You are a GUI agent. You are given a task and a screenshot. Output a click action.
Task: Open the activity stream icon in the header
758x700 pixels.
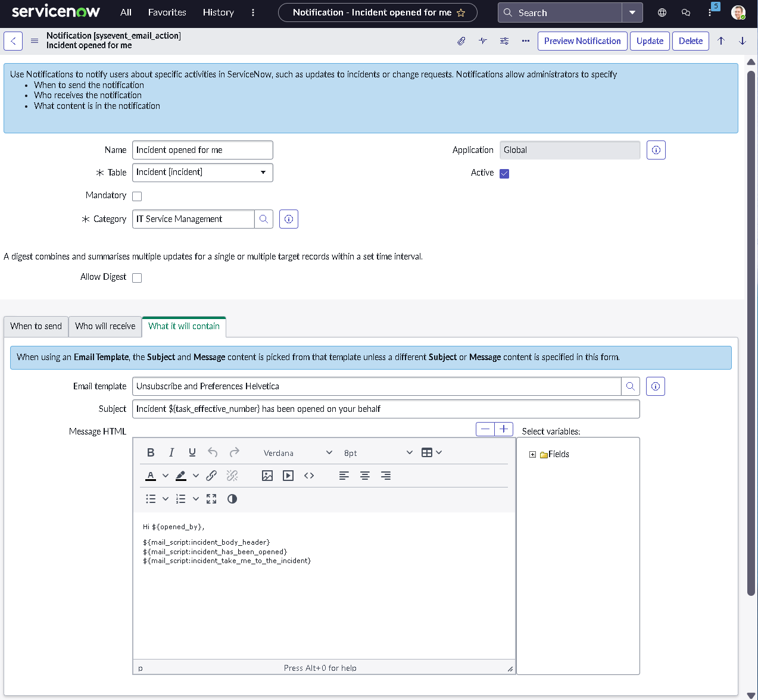pos(482,40)
